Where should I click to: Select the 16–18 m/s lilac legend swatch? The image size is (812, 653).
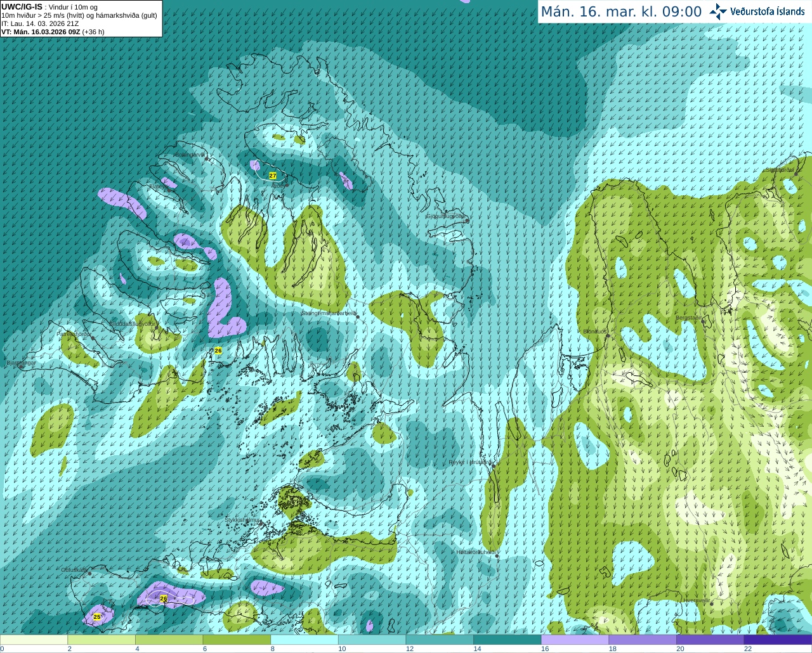coord(575,640)
